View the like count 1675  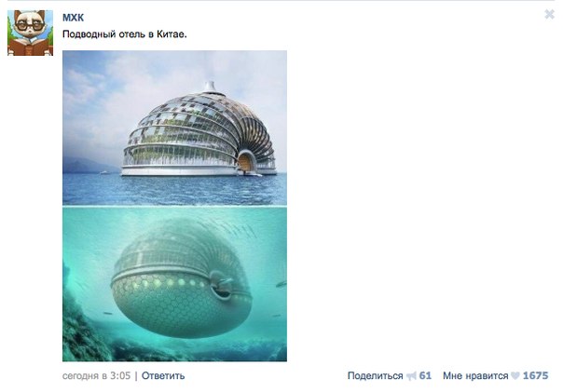(535, 376)
